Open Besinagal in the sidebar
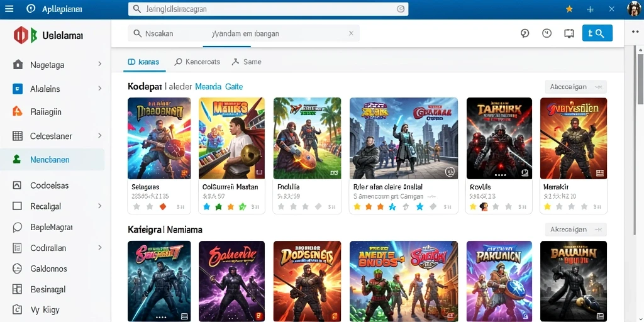644x322 pixels. tap(48, 289)
